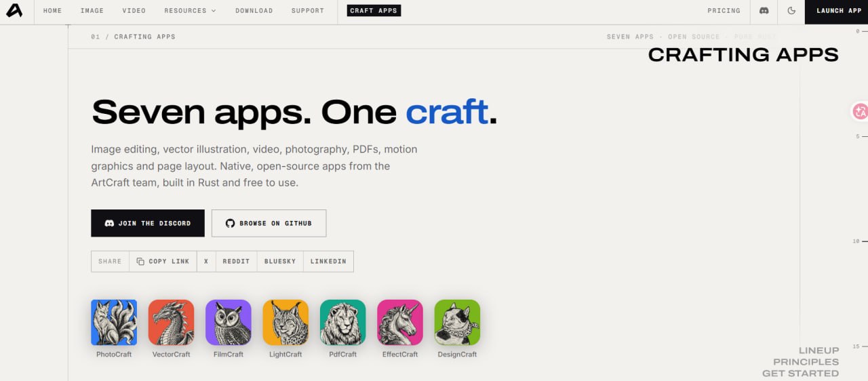Click the "SEVEN APPS" tagline text
Image resolution: width=868 pixels, height=381 pixels.
630,37
